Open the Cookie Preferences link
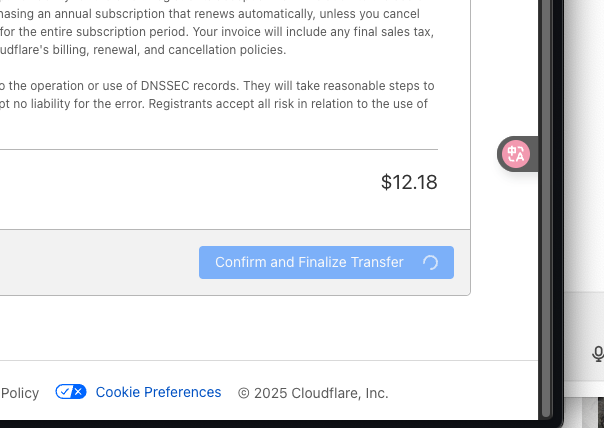 coord(158,392)
